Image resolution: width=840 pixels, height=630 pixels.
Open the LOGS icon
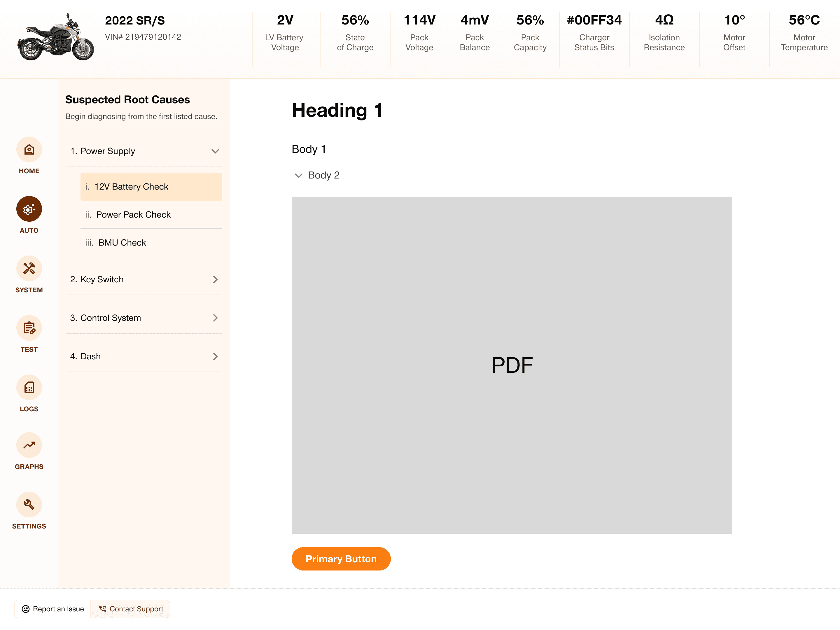(x=29, y=388)
